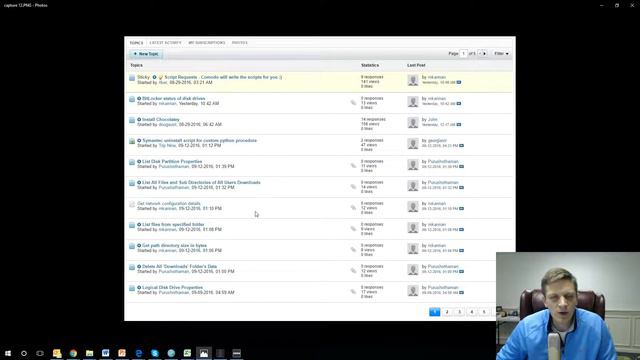640x360 pixels.
Task: Go to last post icon in Symantec row
Action: tap(461, 146)
